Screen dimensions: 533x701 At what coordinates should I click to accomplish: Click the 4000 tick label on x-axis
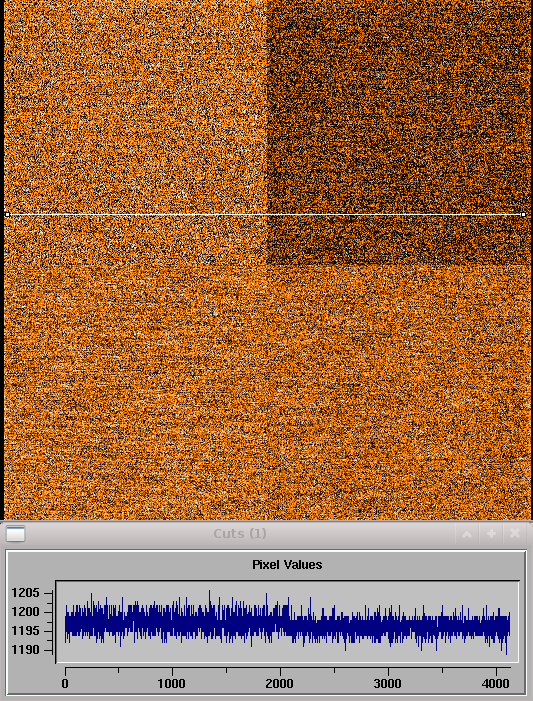(x=496, y=684)
